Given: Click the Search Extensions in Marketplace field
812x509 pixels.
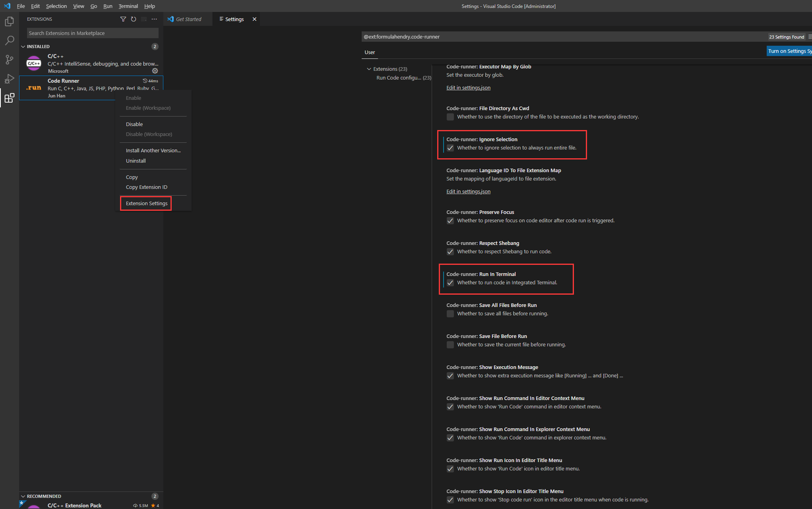Looking at the screenshot, I should tap(92, 33).
